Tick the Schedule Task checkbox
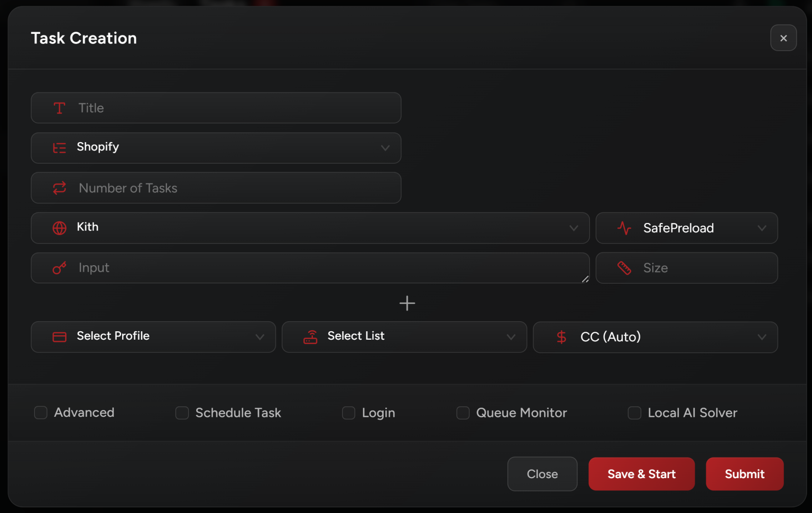This screenshot has width=812, height=513. (x=182, y=413)
